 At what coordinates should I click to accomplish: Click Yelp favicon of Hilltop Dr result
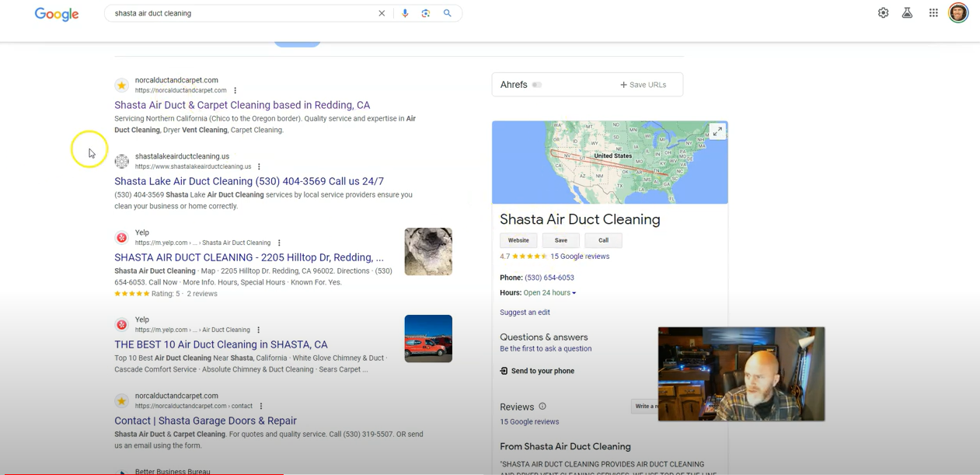coord(122,237)
